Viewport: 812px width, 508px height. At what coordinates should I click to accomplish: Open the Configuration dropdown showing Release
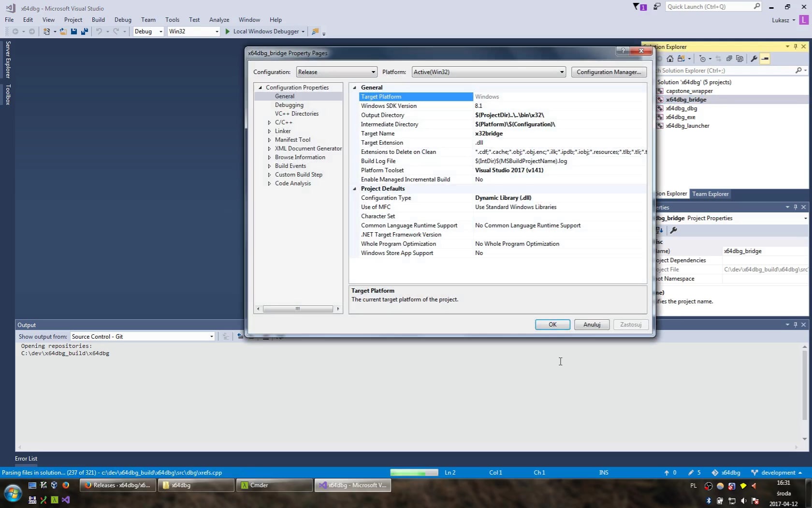coord(336,72)
